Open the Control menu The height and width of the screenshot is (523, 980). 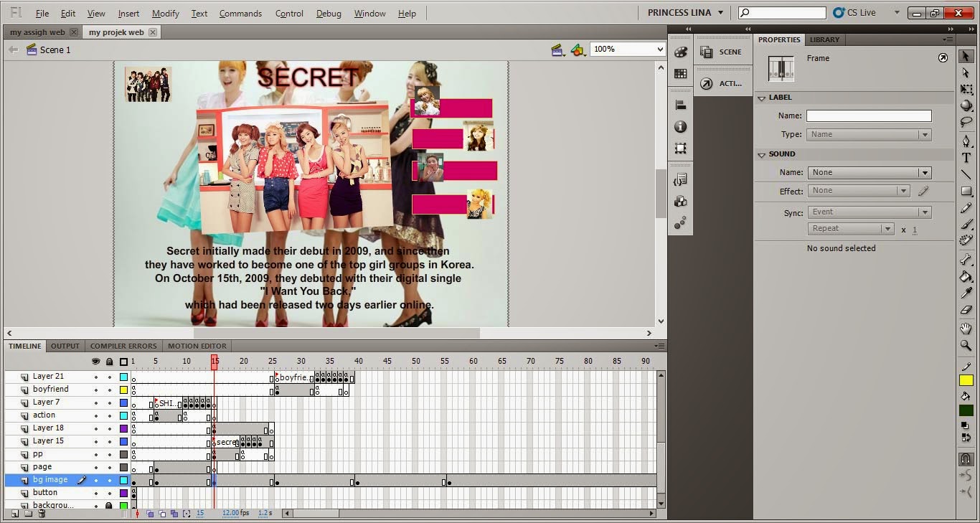[289, 13]
